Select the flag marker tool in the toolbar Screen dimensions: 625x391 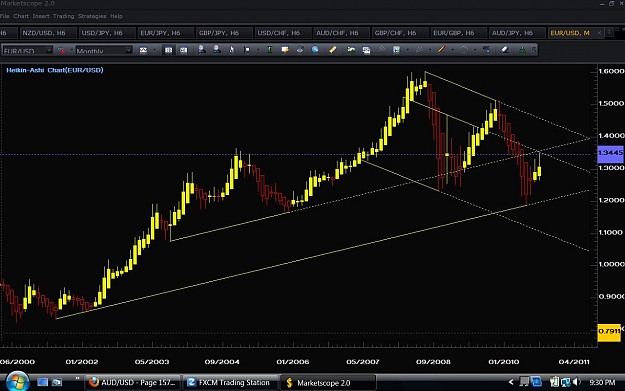(x=247, y=50)
